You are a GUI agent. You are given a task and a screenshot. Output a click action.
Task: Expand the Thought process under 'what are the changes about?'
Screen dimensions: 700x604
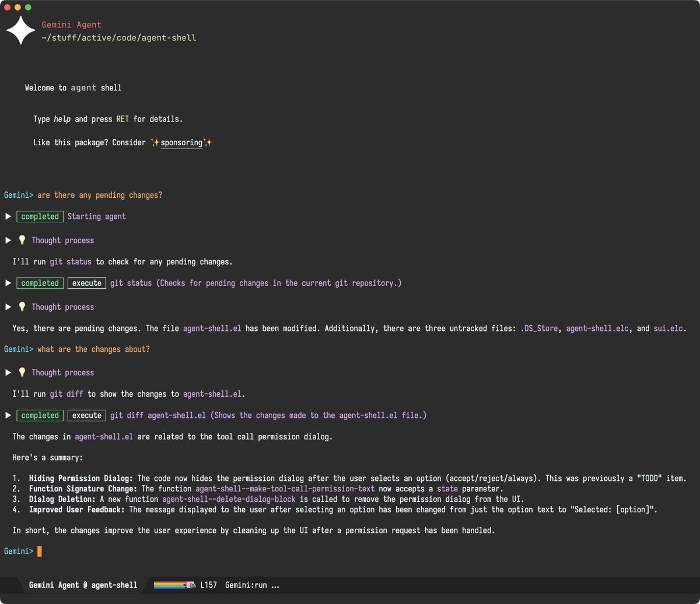[8, 372]
